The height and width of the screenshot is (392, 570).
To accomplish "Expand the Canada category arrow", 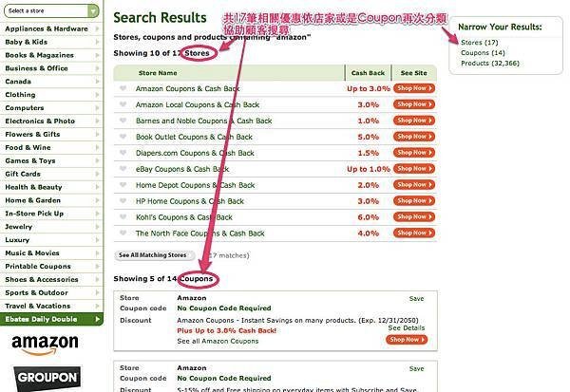I will point(97,82).
